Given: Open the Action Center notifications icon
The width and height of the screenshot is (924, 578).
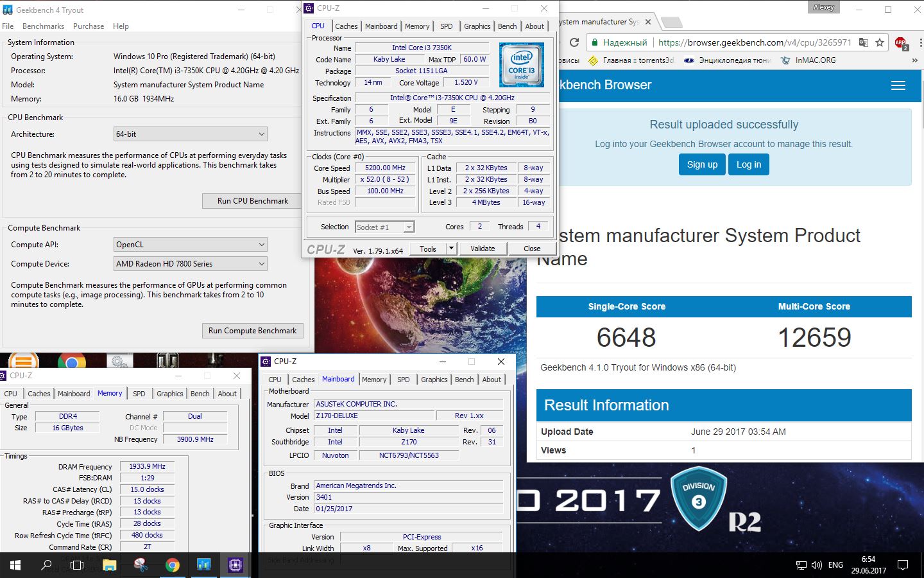Looking at the screenshot, I should tap(903, 565).
